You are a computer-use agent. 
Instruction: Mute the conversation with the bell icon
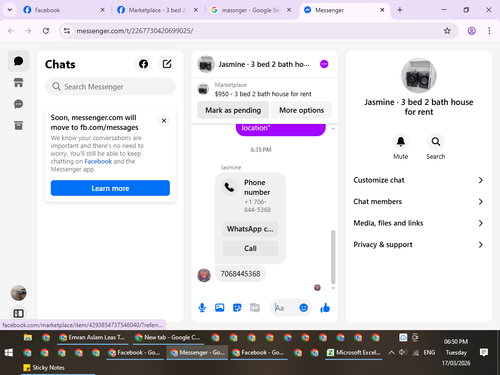pos(401,142)
